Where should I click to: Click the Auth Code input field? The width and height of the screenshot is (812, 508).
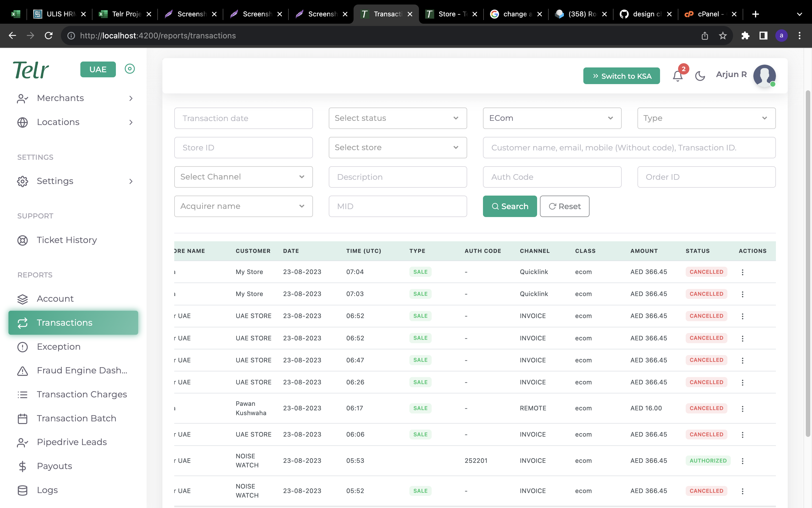(552, 177)
